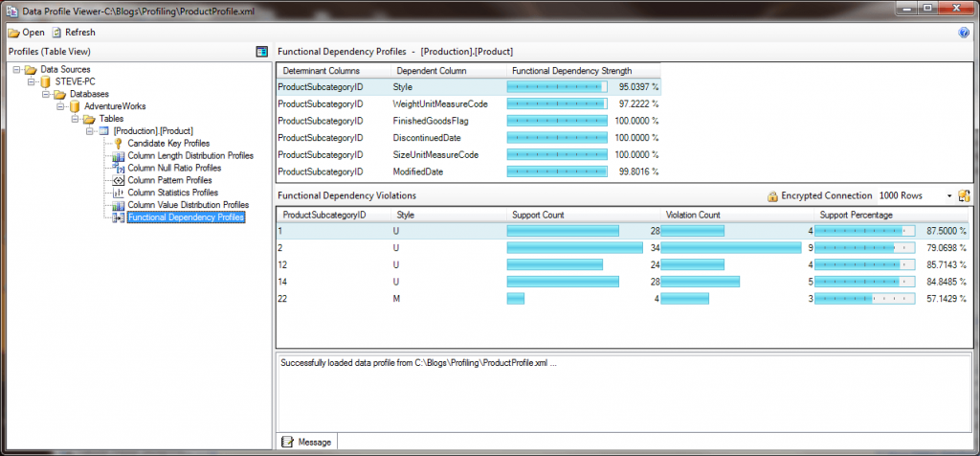This screenshot has width=980, height=456.
Task: Select the DiscontinuedDate dependency row
Action: click(x=469, y=138)
